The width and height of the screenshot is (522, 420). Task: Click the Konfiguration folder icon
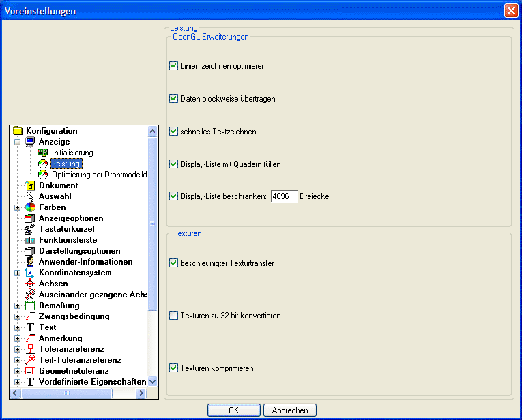[x=18, y=131]
